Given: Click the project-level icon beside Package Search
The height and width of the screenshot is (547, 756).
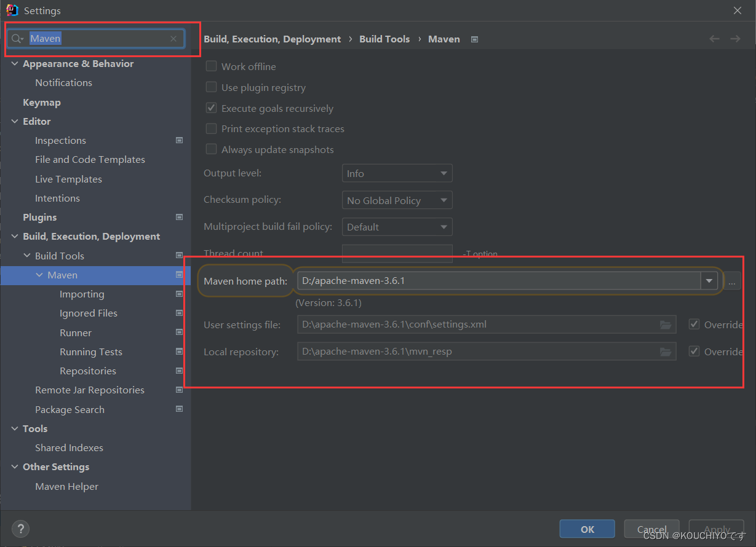Looking at the screenshot, I should [x=179, y=409].
